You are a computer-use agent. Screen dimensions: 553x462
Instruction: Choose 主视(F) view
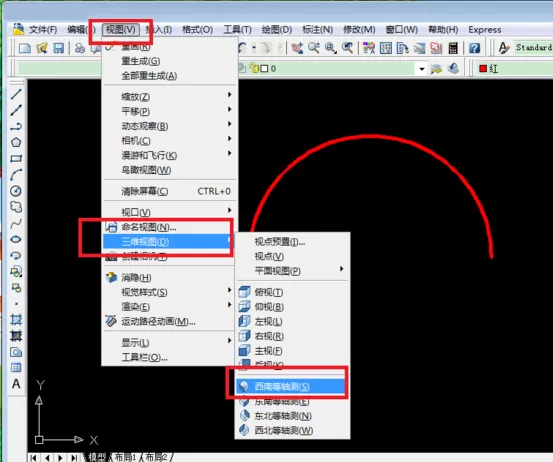point(293,351)
